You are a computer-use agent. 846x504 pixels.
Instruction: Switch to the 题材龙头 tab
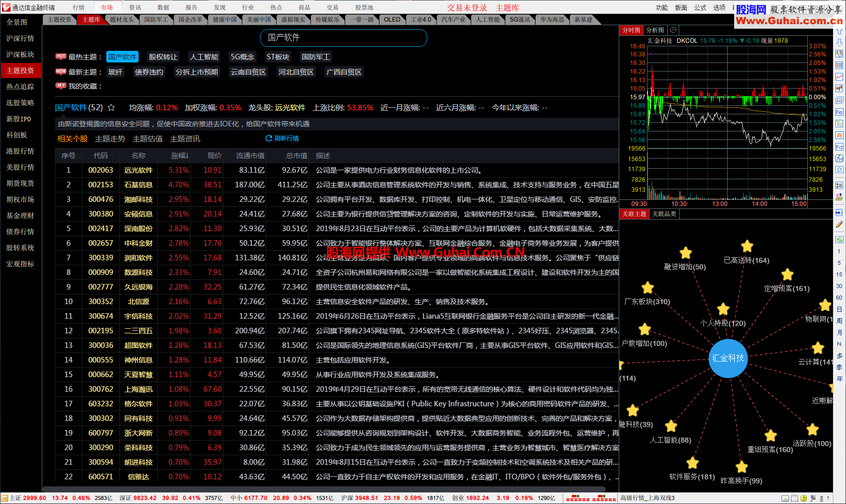pyautogui.click(x=122, y=20)
